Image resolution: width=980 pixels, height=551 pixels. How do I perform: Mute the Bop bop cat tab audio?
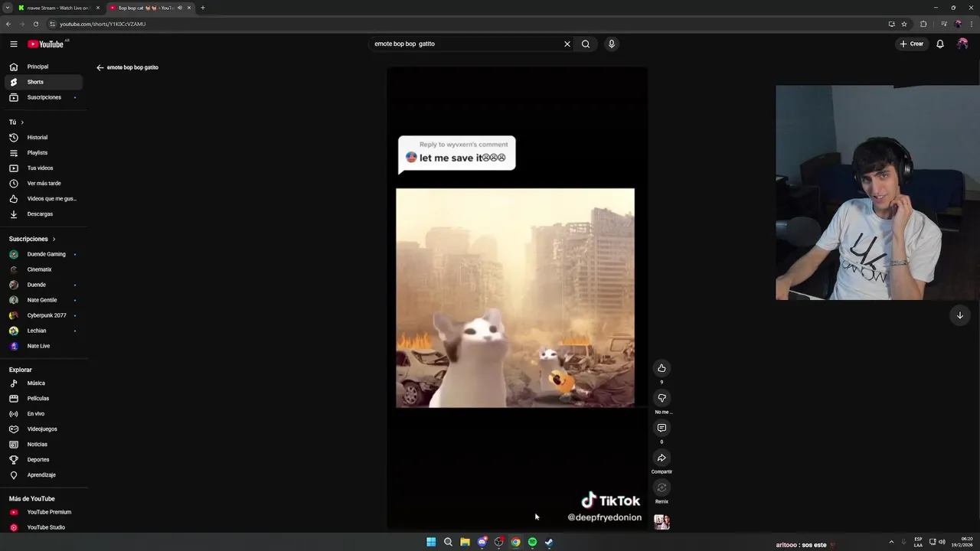tap(180, 8)
